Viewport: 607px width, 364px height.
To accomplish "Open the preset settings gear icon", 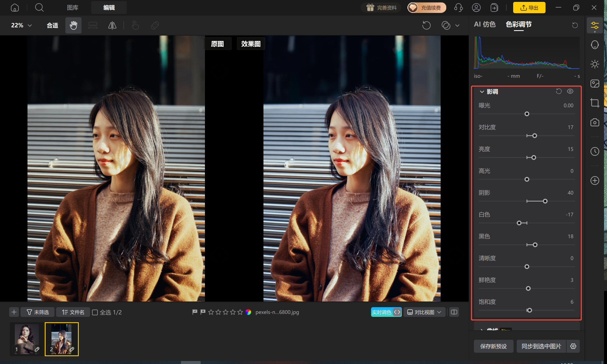I will 573,346.
